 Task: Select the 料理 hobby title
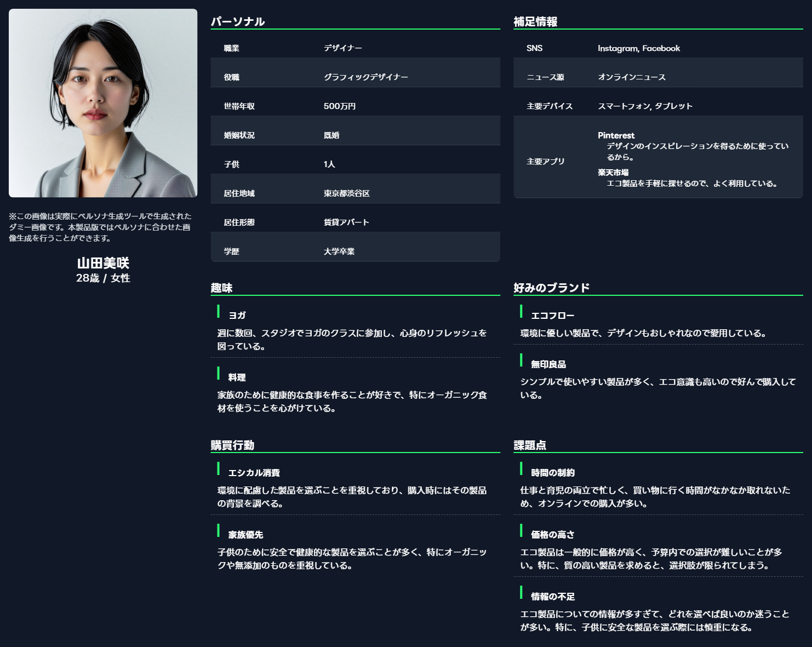(x=237, y=377)
